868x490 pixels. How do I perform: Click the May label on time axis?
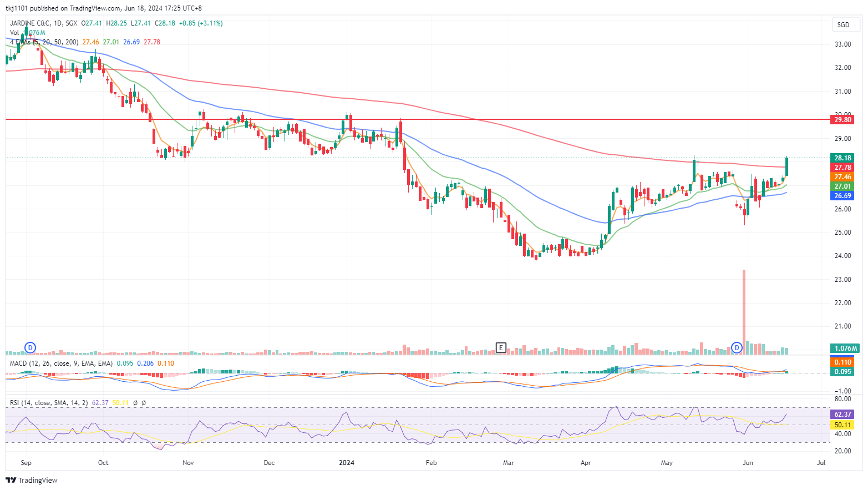(667, 463)
